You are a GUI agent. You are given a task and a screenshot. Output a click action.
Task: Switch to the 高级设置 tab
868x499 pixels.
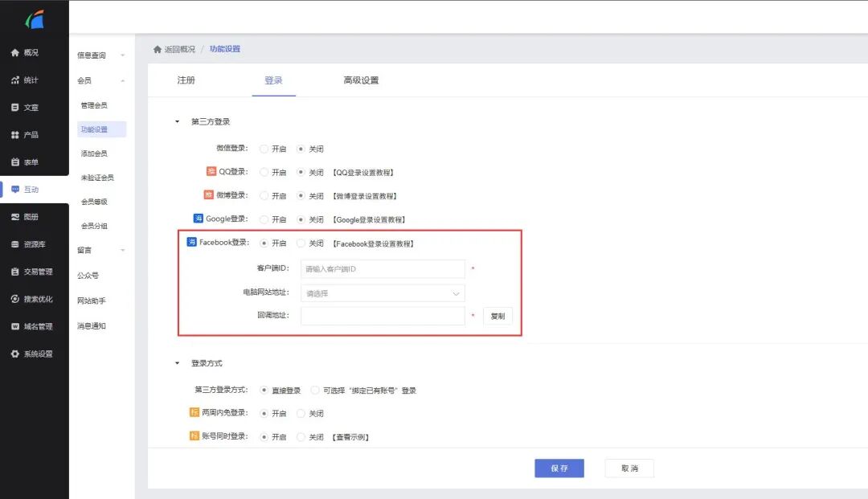[361, 80]
